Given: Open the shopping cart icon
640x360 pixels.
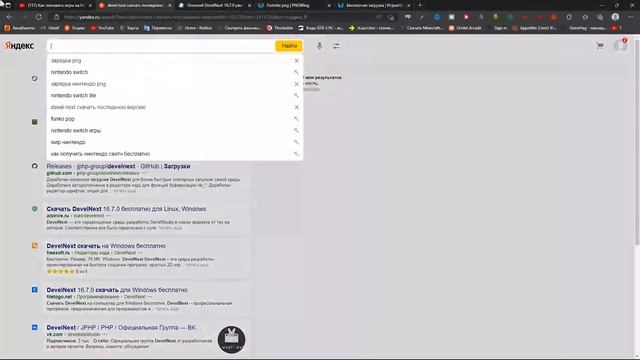Looking at the screenshot, I should (600, 46).
